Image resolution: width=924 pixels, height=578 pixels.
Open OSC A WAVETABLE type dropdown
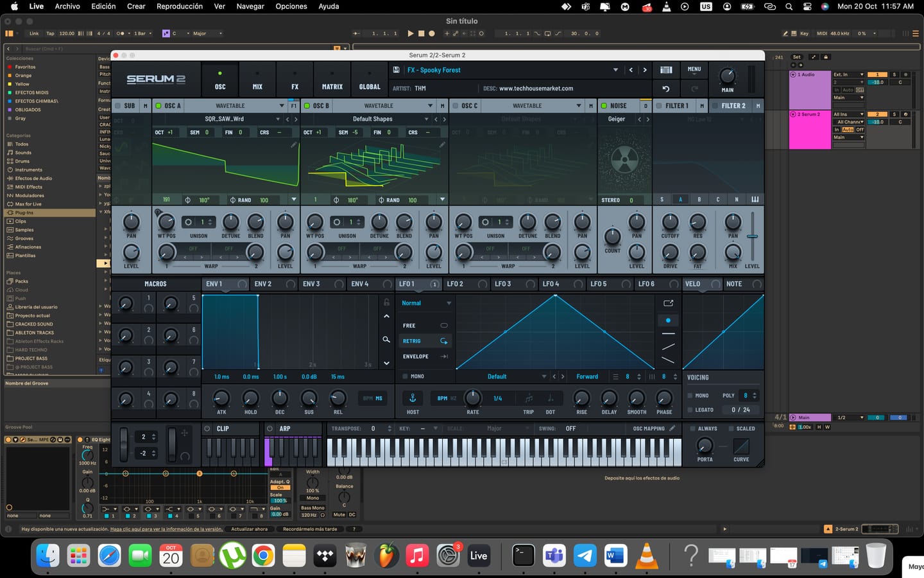282,106
